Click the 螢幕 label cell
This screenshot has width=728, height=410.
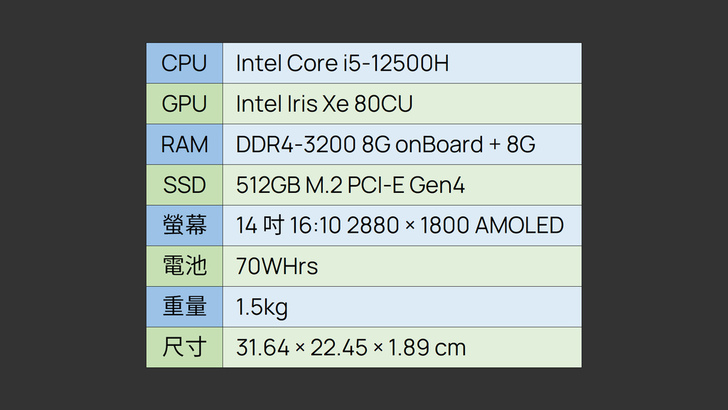tap(184, 225)
